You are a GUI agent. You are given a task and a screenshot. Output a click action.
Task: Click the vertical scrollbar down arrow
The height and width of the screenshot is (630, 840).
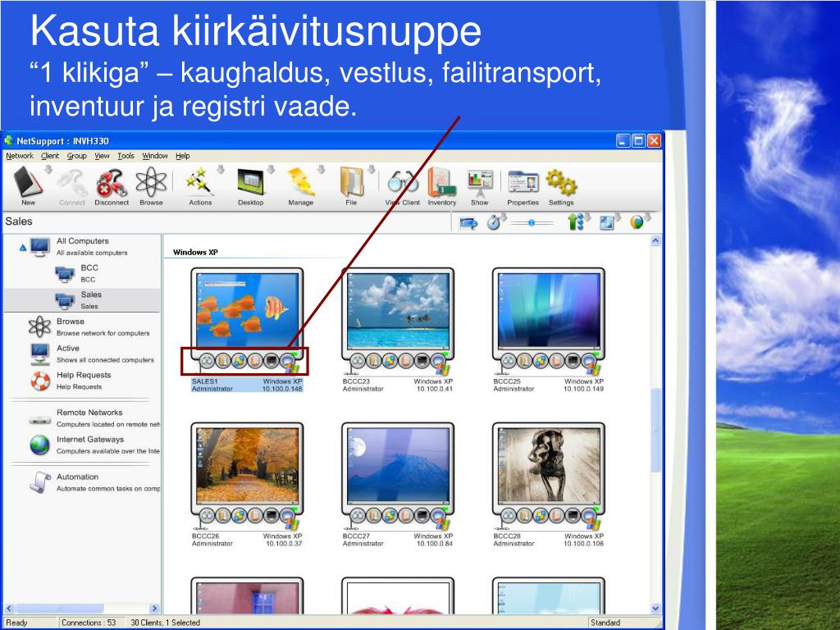[655, 609]
